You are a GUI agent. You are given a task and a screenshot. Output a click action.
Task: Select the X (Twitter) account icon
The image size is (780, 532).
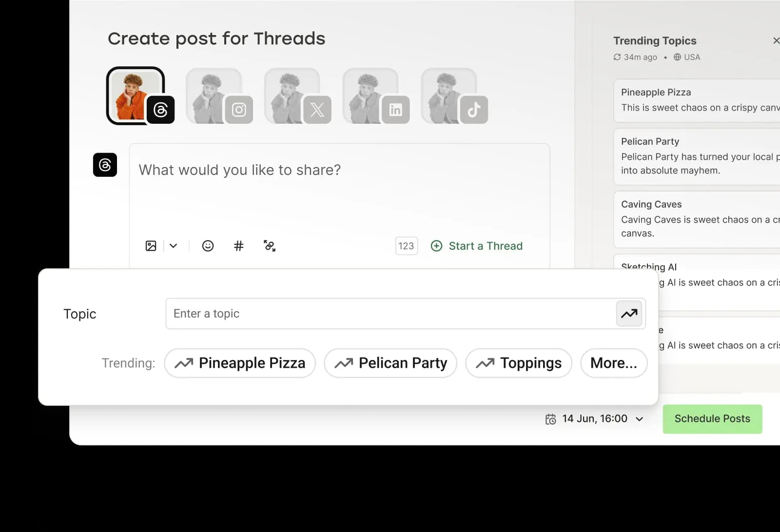[x=292, y=95]
